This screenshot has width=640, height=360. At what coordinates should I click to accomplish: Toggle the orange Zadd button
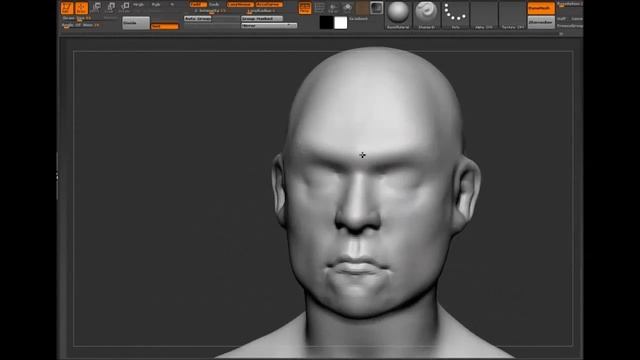[x=198, y=4]
